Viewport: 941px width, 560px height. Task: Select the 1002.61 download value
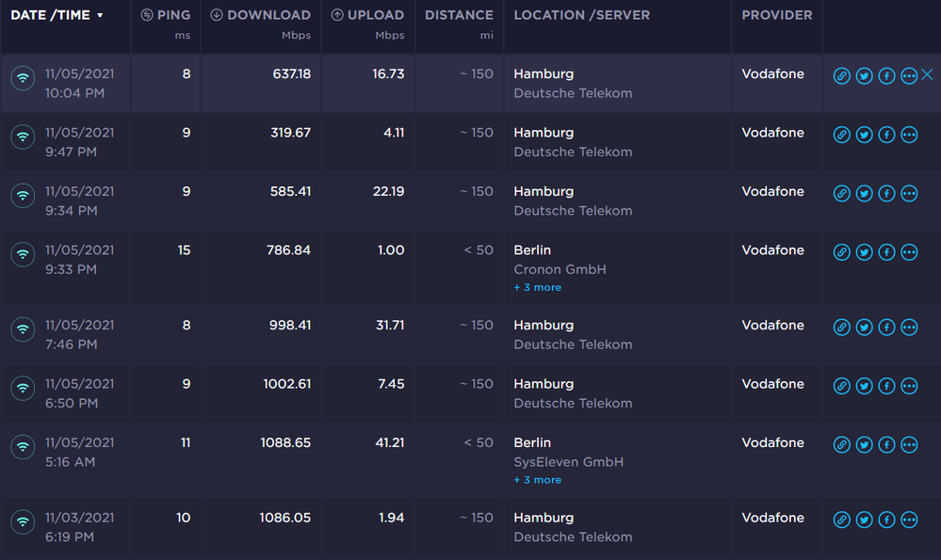pos(287,384)
